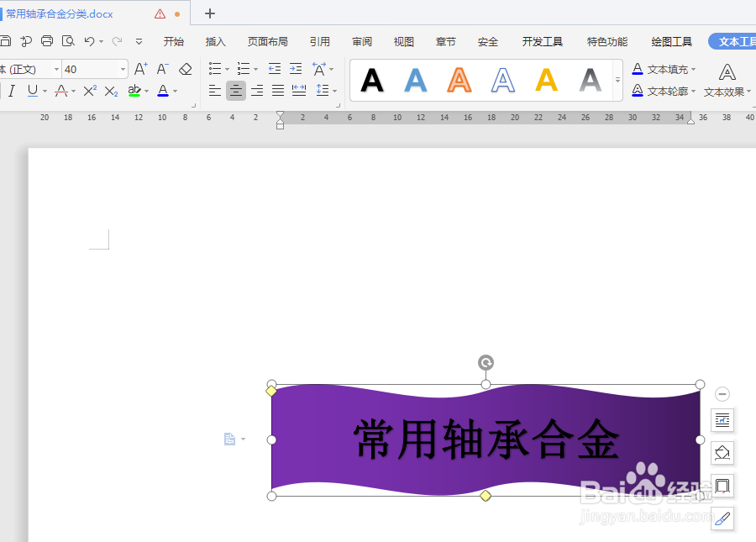Toggle underline formatting
This screenshot has height=542, width=756.
pyautogui.click(x=32, y=91)
